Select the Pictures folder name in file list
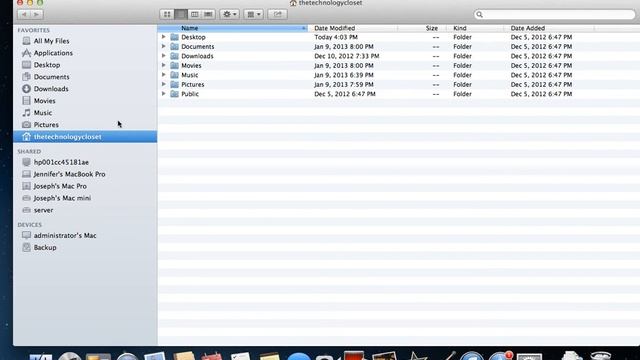This screenshot has width=640, height=360. 193,84
